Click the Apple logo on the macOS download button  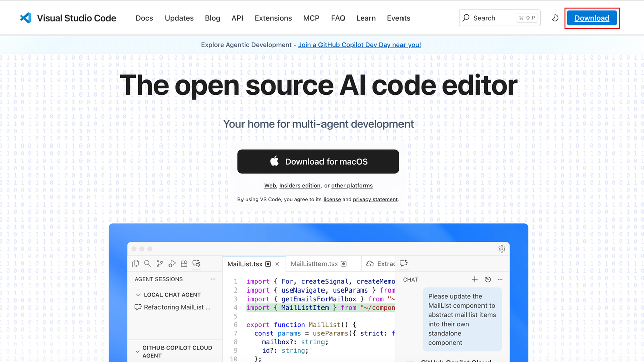[274, 161]
